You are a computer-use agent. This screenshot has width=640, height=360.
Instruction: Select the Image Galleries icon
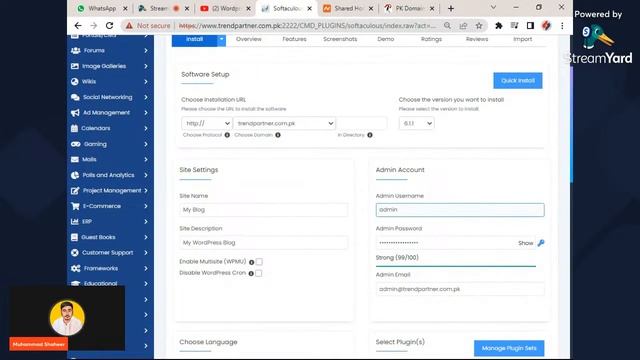(75, 66)
